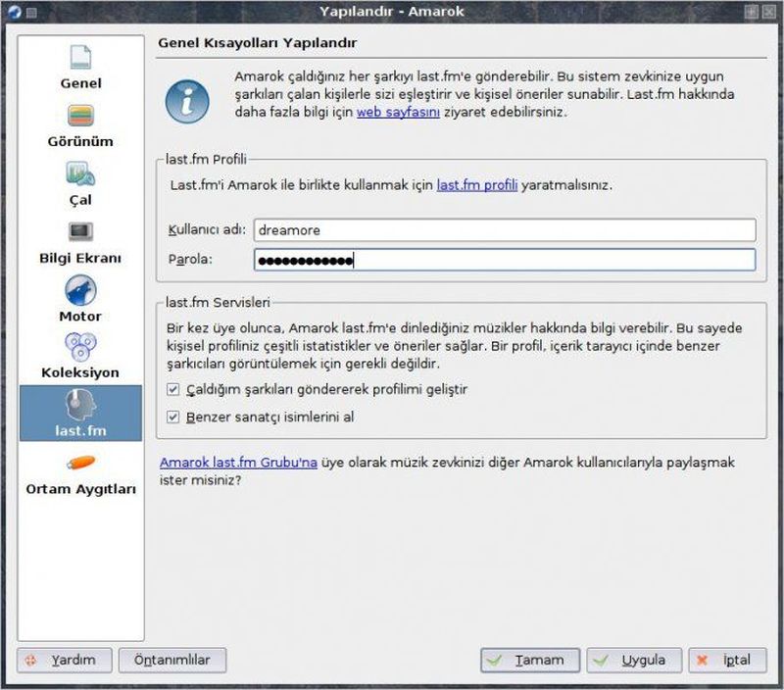Open the 'Amarok last.fm Grubu'na' link

coord(238,462)
